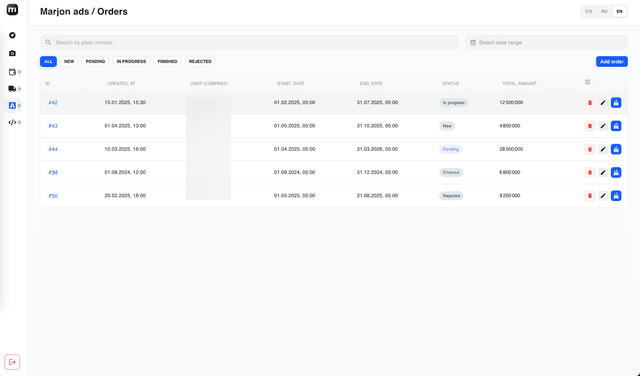Image resolution: width=640 pixels, height=376 pixels.
Task: Click the In progress status badge
Action: 453,102
